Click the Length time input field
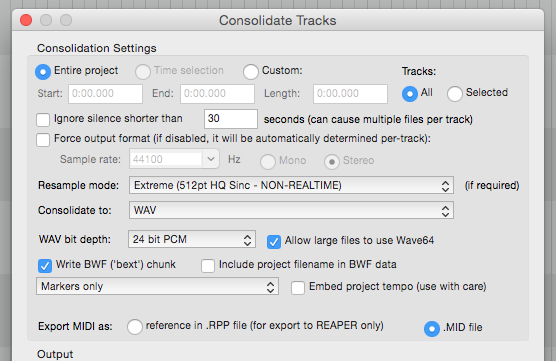556x361 pixels. (350, 94)
